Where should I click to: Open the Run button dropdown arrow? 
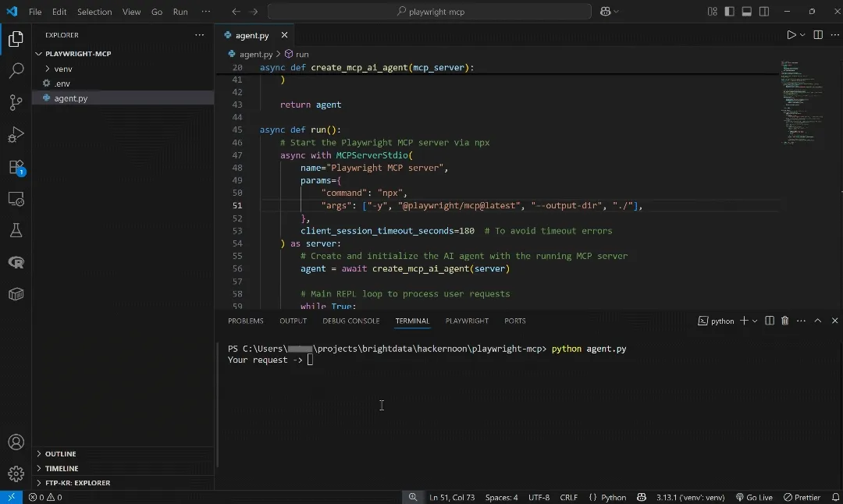[802, 35]
